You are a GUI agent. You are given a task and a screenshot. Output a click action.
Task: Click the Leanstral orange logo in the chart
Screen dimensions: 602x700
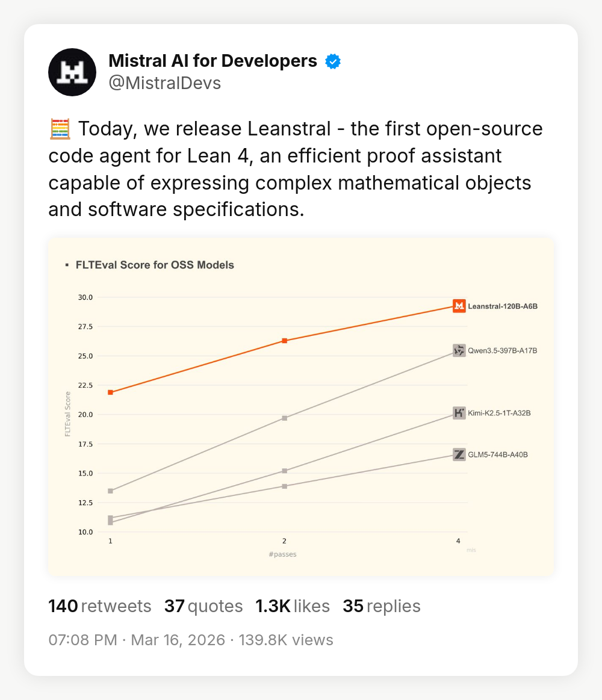(x=459, y=306)
